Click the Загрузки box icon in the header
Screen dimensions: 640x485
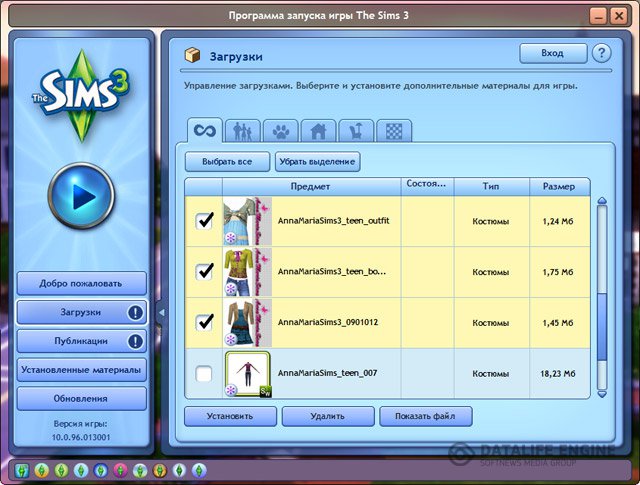193,55
